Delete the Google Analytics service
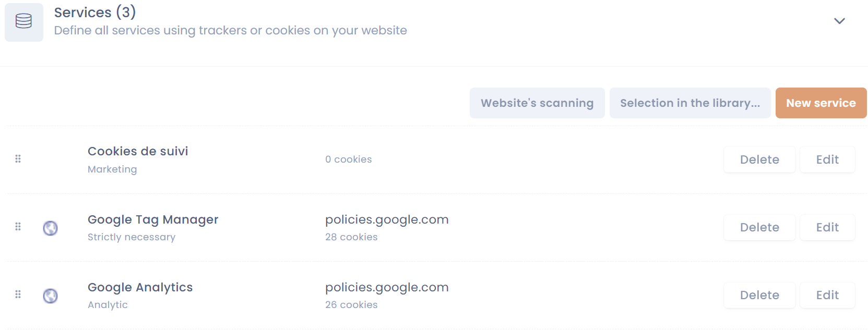This screenshot has height=332, width=868. coord(759,295)
